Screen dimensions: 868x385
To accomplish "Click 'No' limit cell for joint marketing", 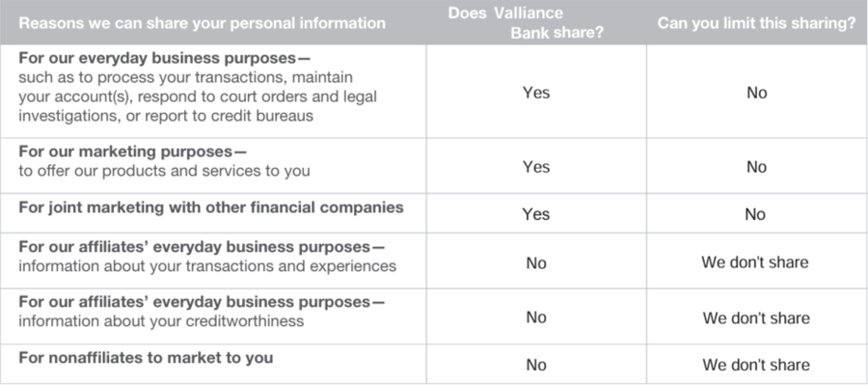I will tap(755, 214).
